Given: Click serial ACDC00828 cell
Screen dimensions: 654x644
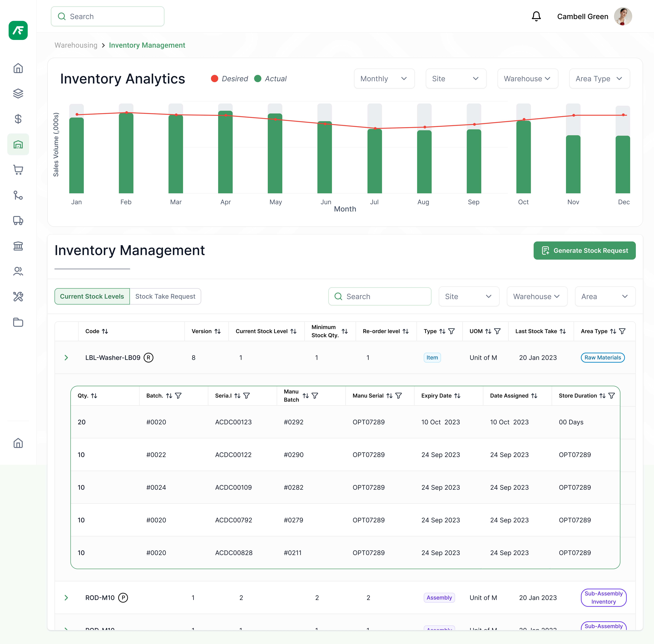Looking at the screenshot, I should tap(234, 553).
